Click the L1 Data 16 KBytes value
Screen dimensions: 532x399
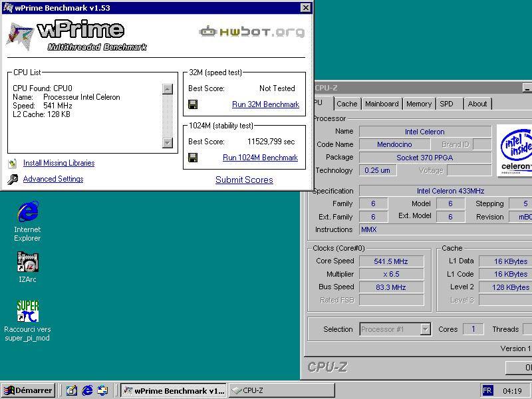click(x=505, y=261)
